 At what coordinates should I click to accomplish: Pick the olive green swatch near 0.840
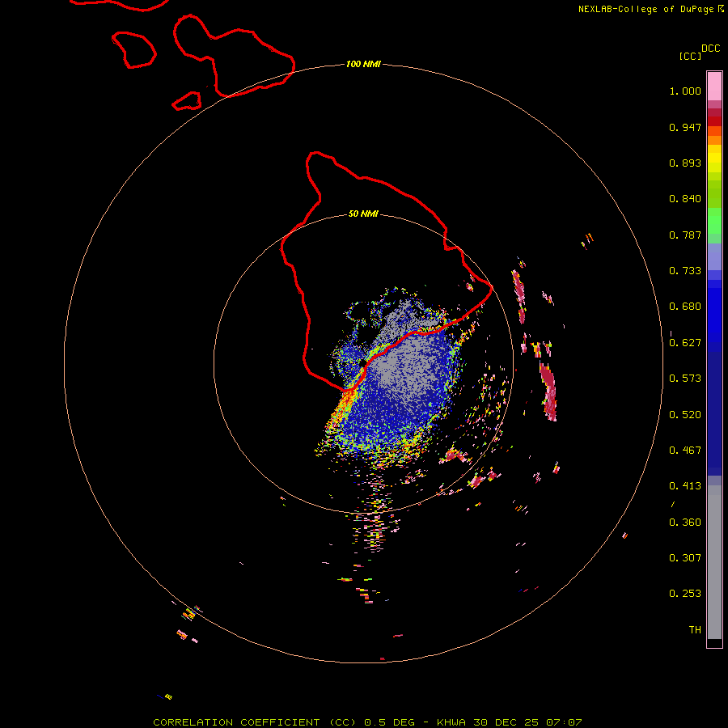pyautogui.click(x=714, y=194)
